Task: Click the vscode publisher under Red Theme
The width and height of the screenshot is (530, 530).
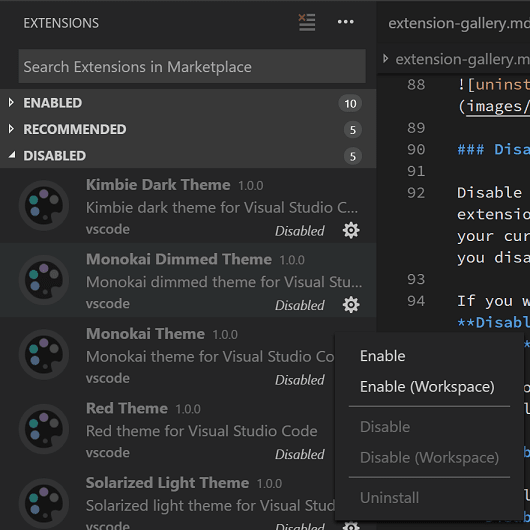Action: 108,453
